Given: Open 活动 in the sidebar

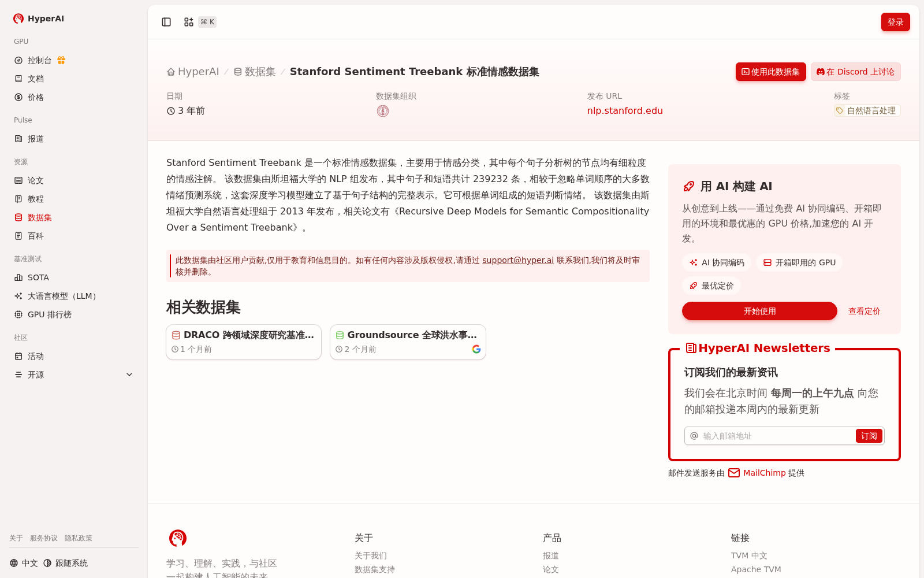Looking at the screenshot, I should (x=29, y=356).
